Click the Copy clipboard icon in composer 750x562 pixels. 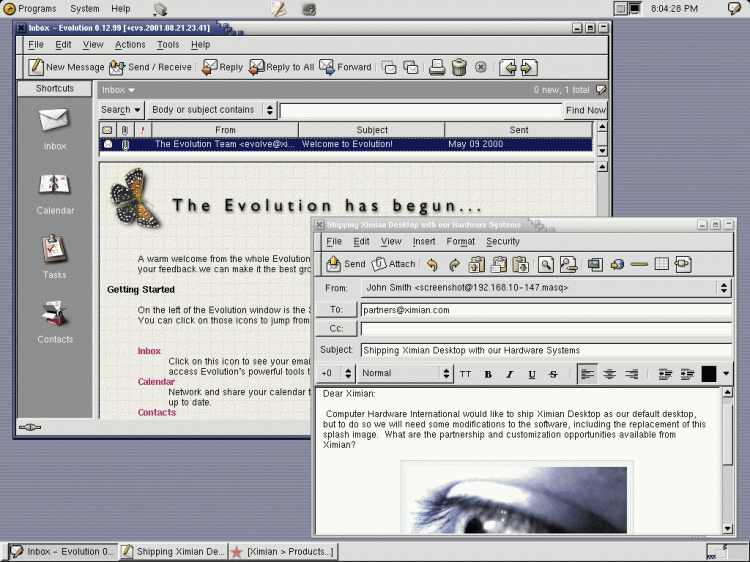click(499, 264)
